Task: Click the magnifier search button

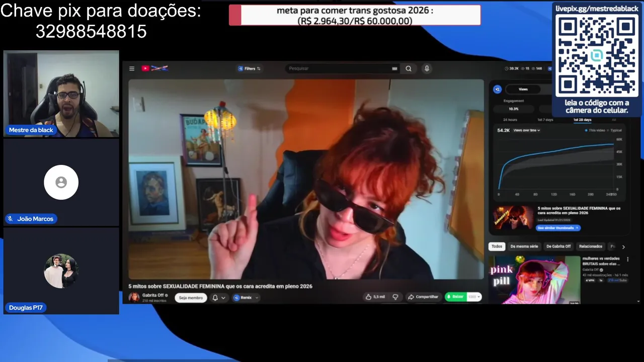Action: pos(409,68)
